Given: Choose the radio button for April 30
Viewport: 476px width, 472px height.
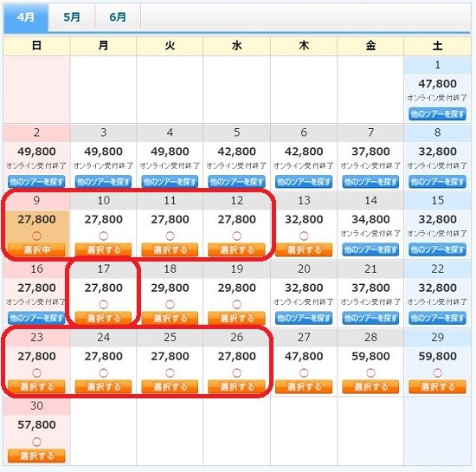Looking at the screenshot, I should click(36, 442).
